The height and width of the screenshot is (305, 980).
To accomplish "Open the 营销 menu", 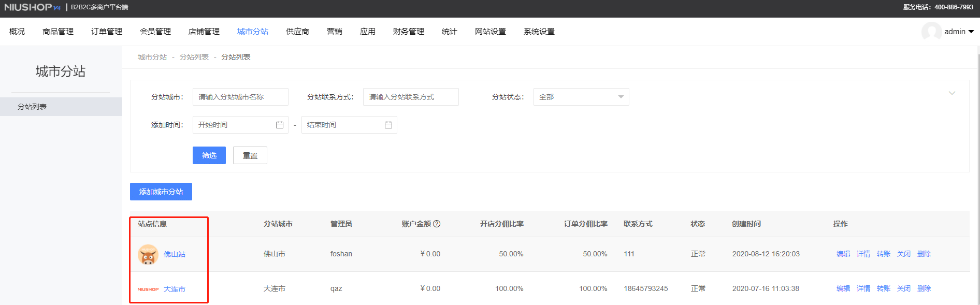I will (335, 32).
